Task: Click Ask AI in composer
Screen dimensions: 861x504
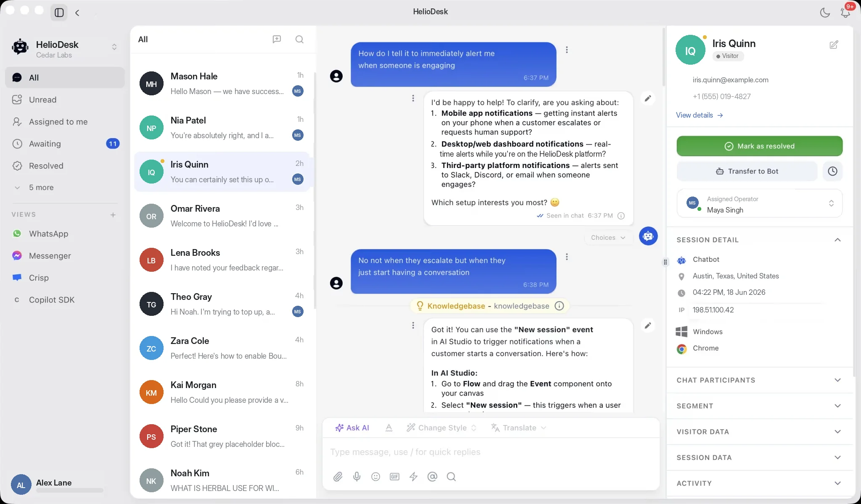Action: tap(352, 428)
